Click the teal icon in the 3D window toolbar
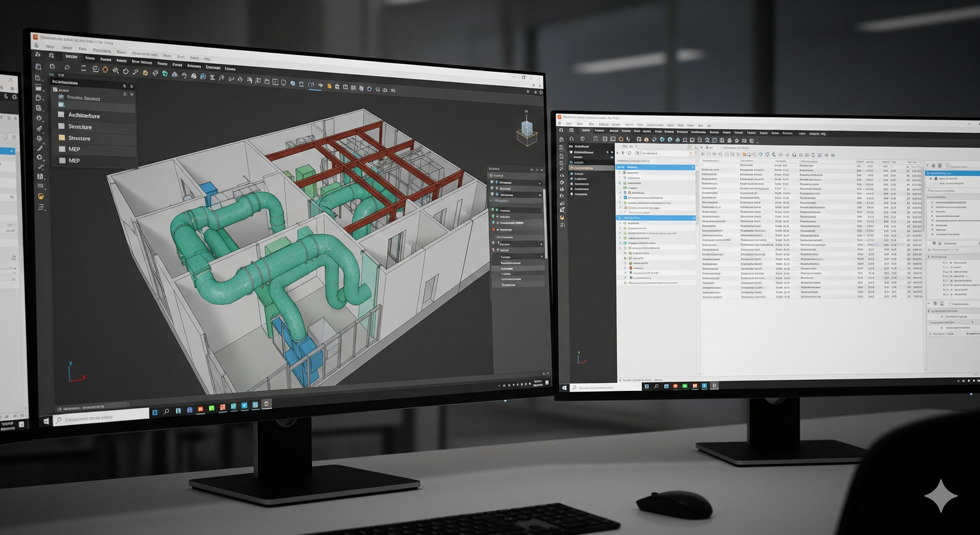Image resolution: width=980 pixels, height=535 pixels. click(165, 74)
